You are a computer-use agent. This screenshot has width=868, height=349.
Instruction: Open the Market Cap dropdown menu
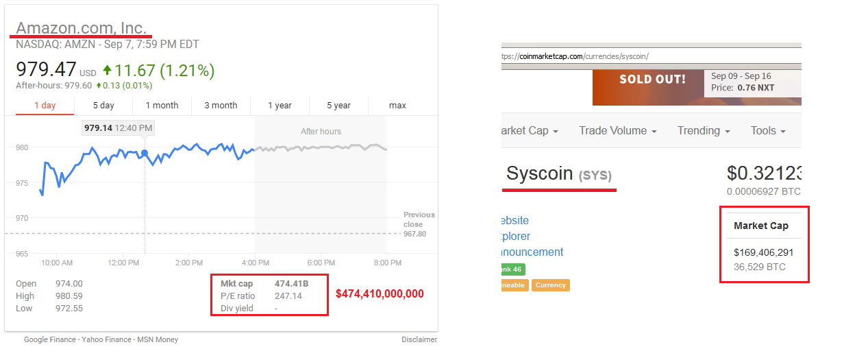[x=531, y=130]
